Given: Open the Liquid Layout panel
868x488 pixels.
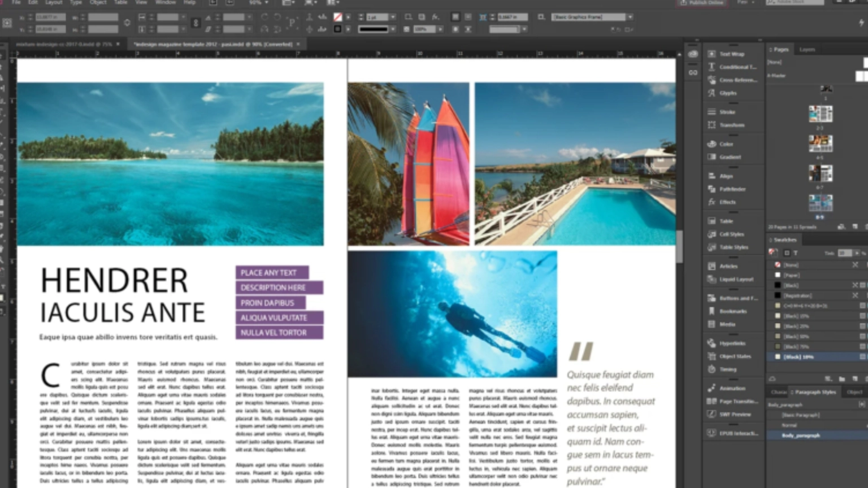Looking at the screenshot, I should pyautogui.click(x=736, y=280).
